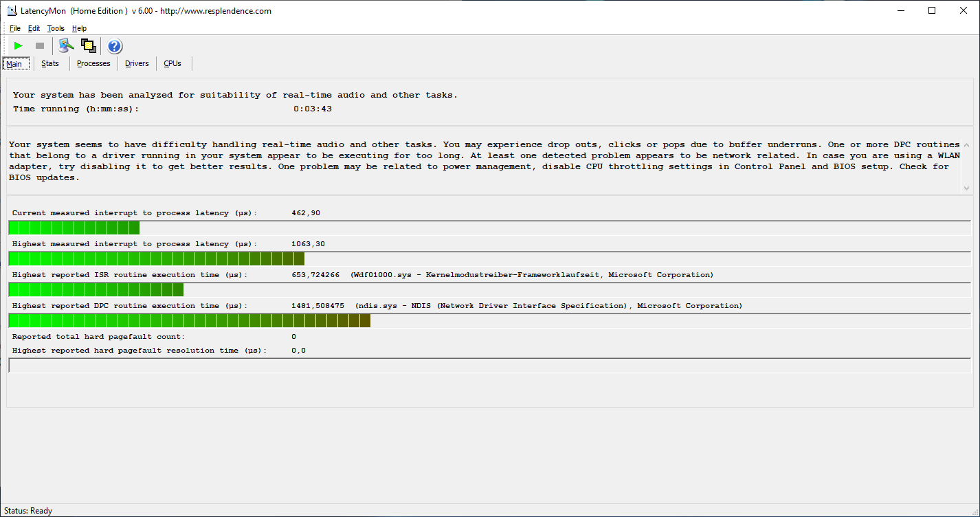This screenshot has height=517, width=980.
Task: Click the Wdf01000.sys driver description text
Action: pyautogui.click(x=532, y=275)
